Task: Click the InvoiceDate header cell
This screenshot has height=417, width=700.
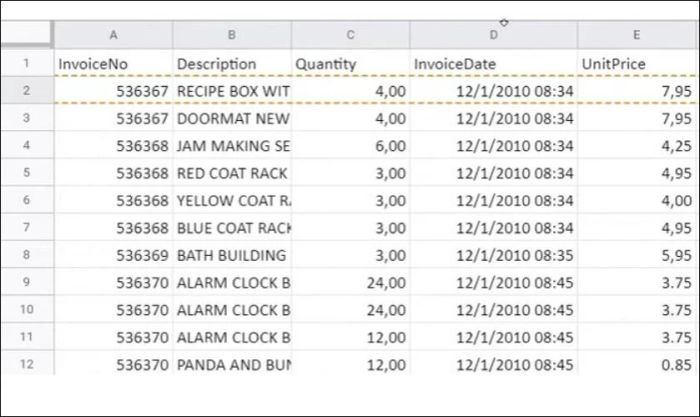Action: [x=493, y=63]
